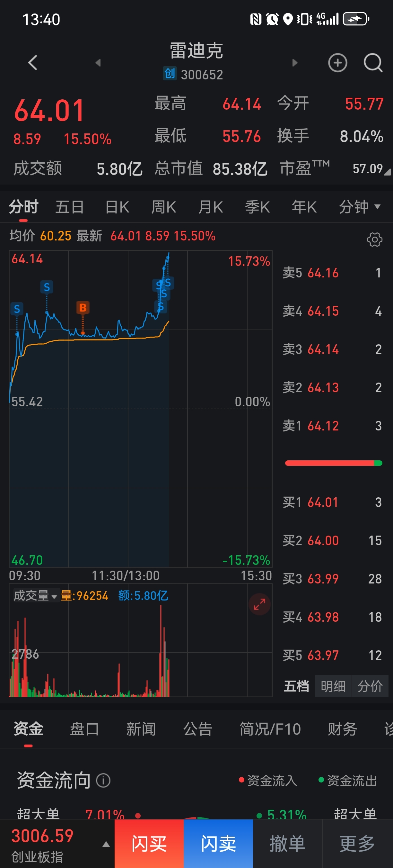Add stock to watchlist with plus icon
Screen dimensions: 393x868
pos(337,63)
